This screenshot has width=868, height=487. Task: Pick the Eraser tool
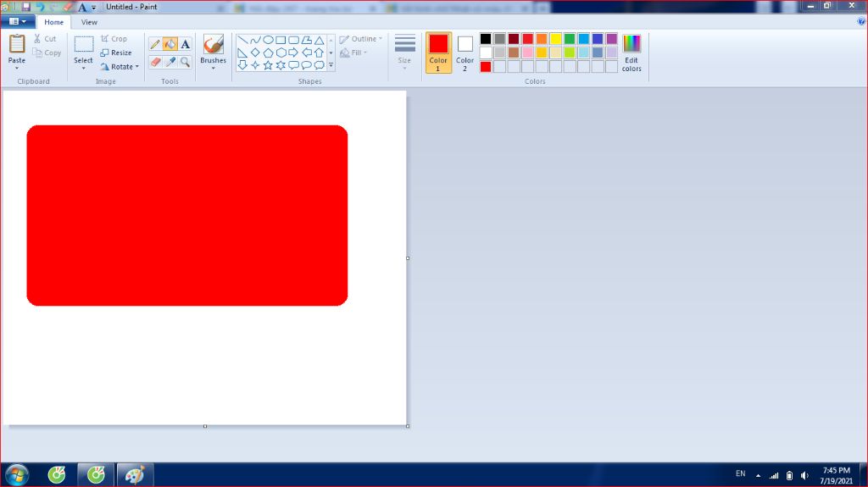point(155,62)
